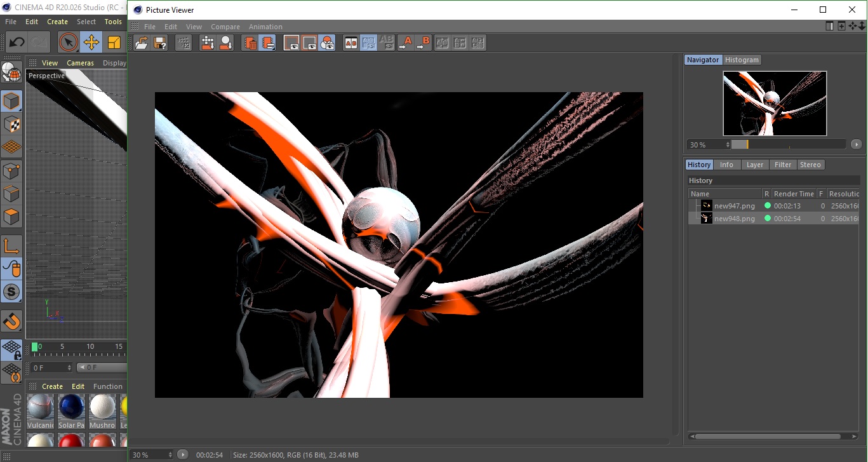Image resolution: width=868 pixels, height=462 pixels.
Task: Select the History tab
Action: pyautogui.click(x=699, y=165)
